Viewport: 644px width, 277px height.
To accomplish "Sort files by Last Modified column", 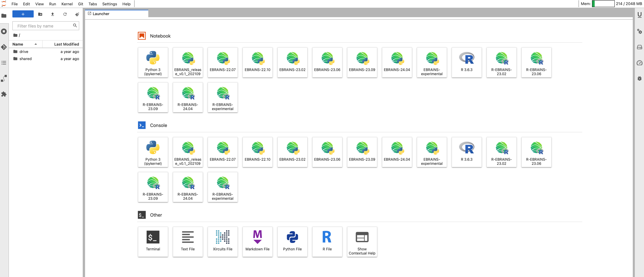I will pyautogui.click(x=63, y=44).
